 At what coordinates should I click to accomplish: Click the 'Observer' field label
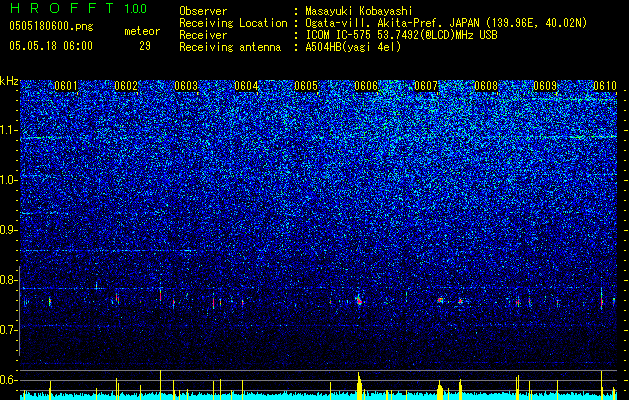(203, 11)
